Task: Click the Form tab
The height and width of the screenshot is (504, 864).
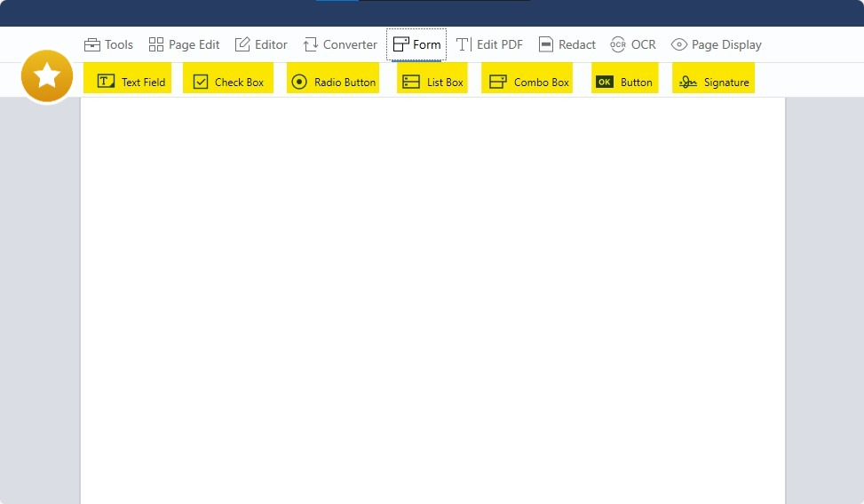Action: [x=416, y=44]
